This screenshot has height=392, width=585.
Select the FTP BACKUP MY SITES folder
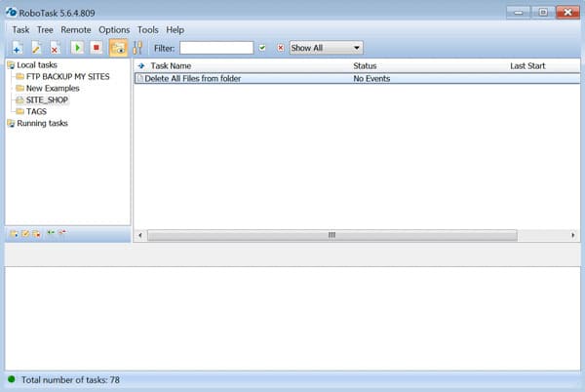point(67,76)
